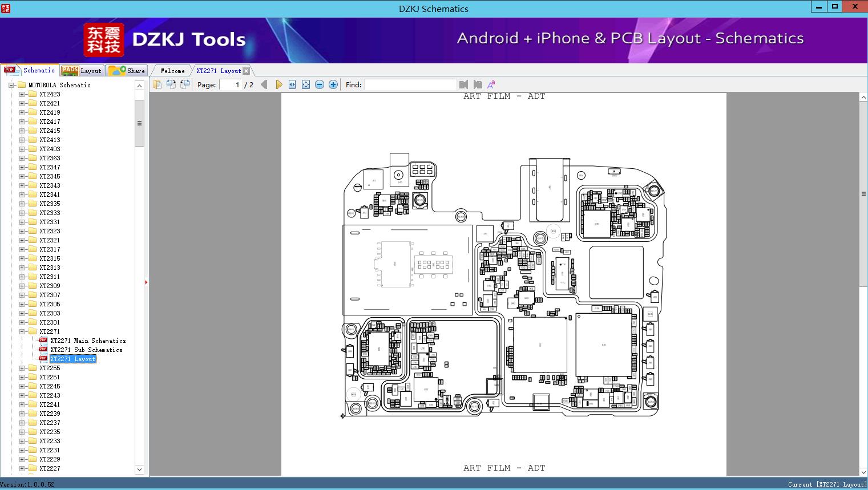868x490 pixels.
Task: Click the XT2333 folder icon
Action: click(33, 213)
